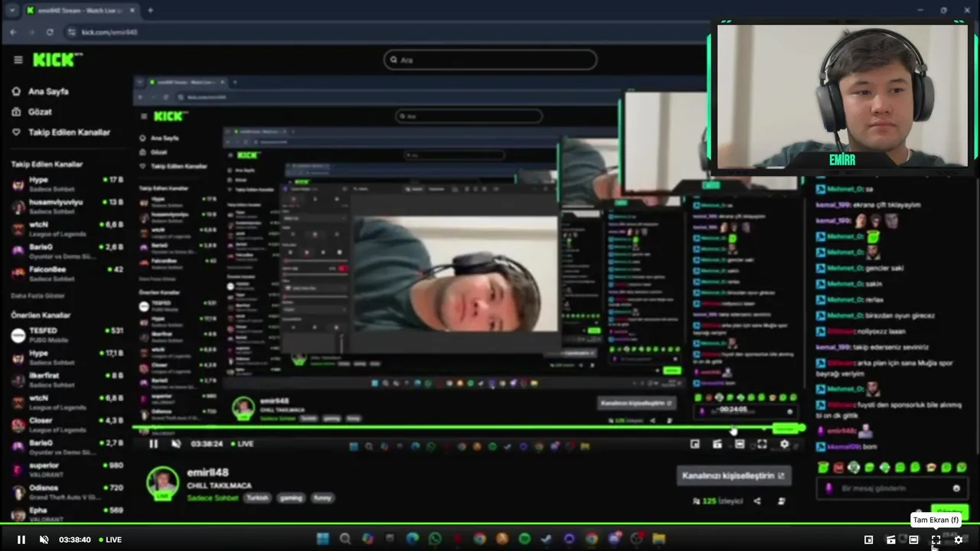
Task: Open the Kick hamburger menu
Action: (18, 60)
